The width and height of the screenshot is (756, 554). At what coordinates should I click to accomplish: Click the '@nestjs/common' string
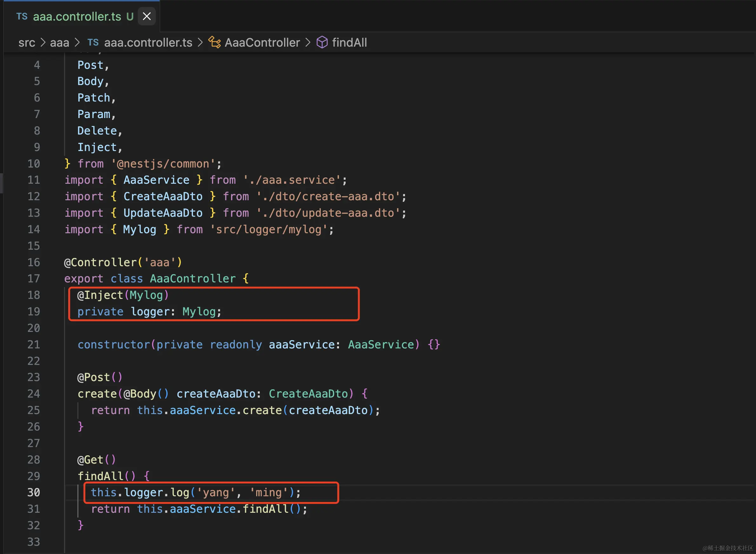tap(163, 164)
